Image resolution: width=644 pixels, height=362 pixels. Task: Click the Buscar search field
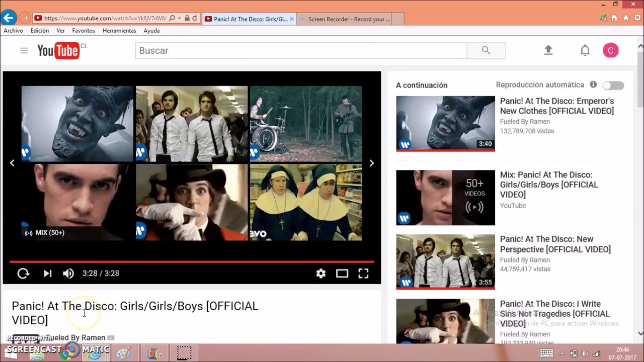(301, 50)
